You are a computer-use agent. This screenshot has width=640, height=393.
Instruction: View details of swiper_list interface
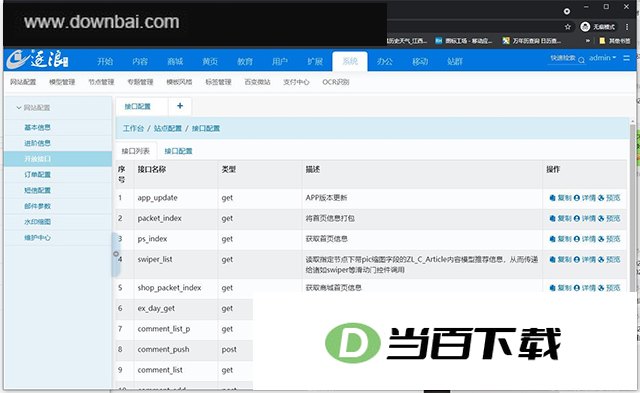584,260
